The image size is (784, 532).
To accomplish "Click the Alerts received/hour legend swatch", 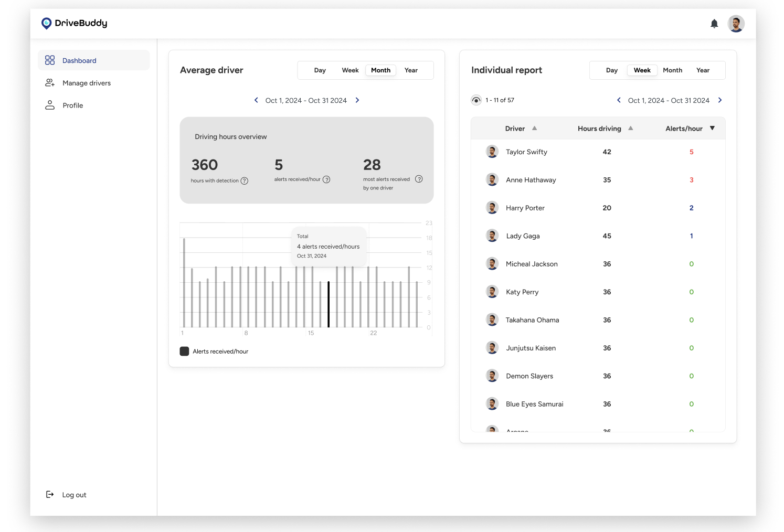I will [x=184, y=352].
